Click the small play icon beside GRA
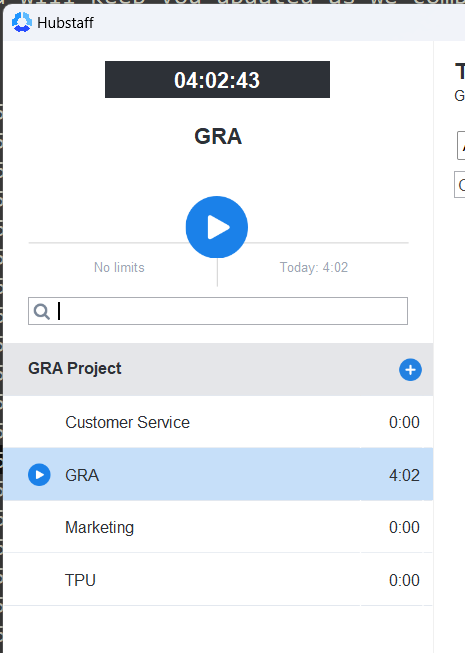This screenshot has width=465, height=653. pos(39,475)
